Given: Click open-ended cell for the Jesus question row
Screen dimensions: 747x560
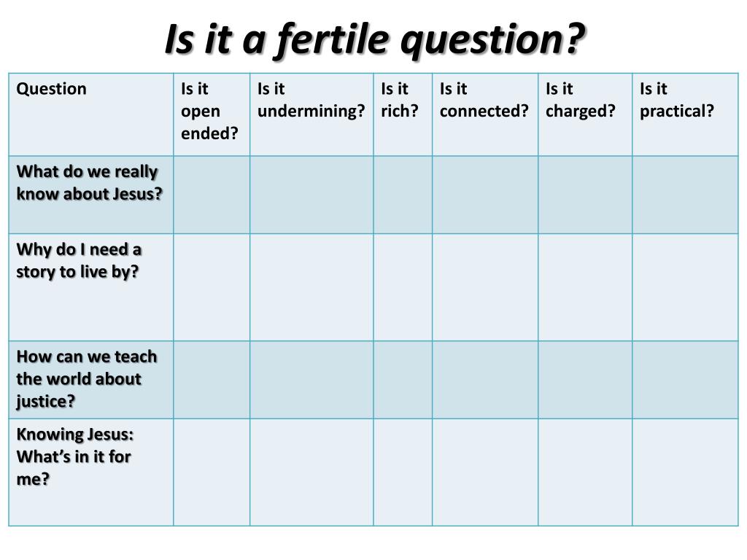Looking at the screenshot, I should click(x=212, y=195).
